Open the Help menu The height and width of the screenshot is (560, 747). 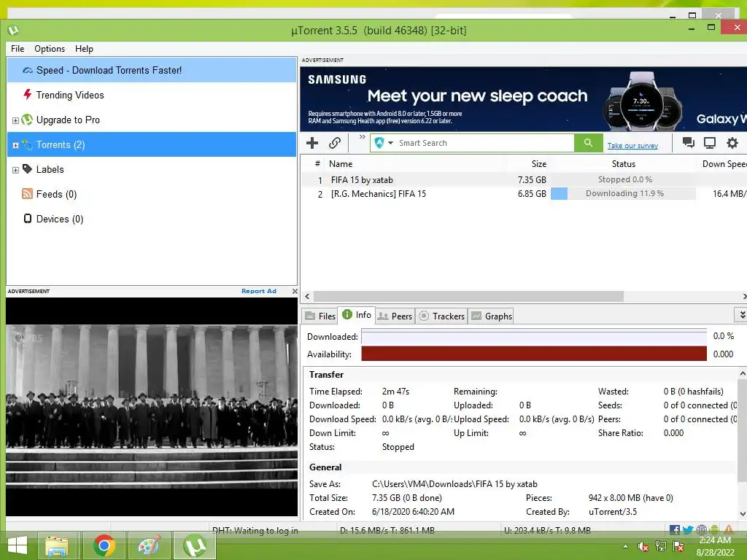(85, 49)
